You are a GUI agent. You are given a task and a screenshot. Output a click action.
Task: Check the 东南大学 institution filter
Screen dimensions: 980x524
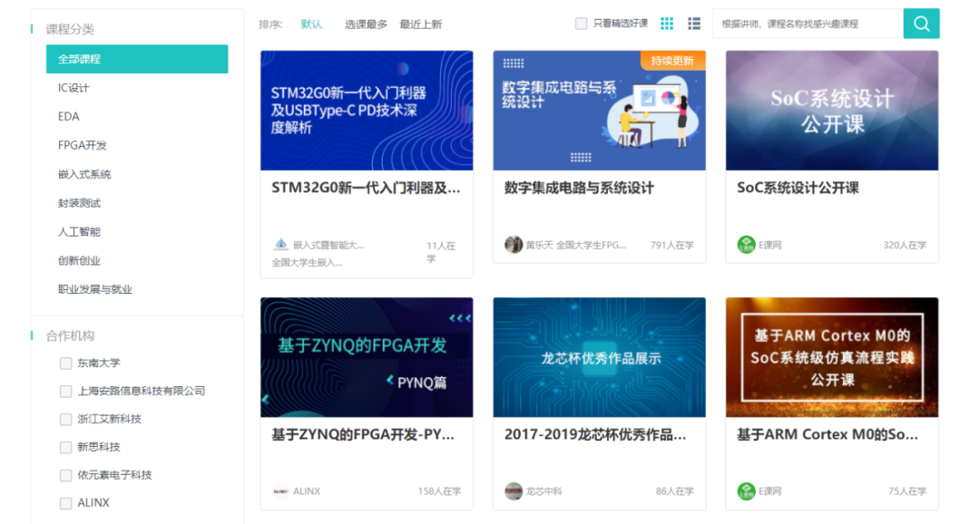tap(65, 364)
